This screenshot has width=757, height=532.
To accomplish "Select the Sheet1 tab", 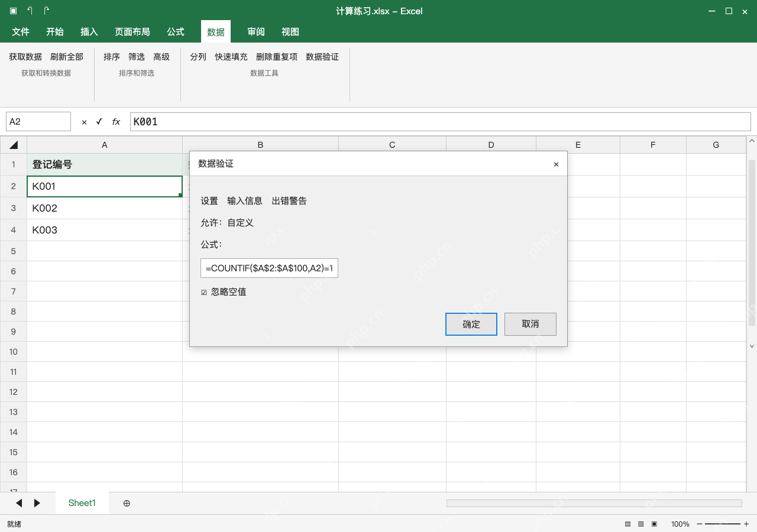I will click(x=82, y=503).
